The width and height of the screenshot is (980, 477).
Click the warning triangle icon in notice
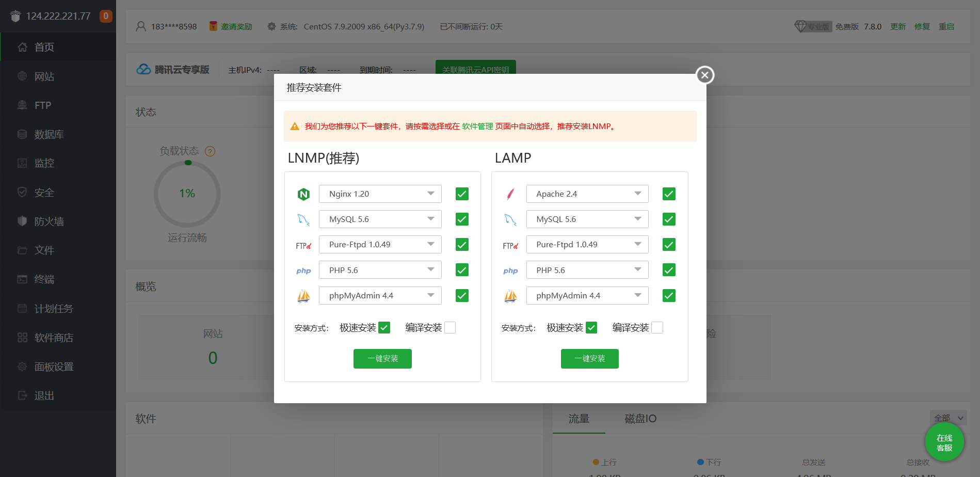click(x=295, y=126)
